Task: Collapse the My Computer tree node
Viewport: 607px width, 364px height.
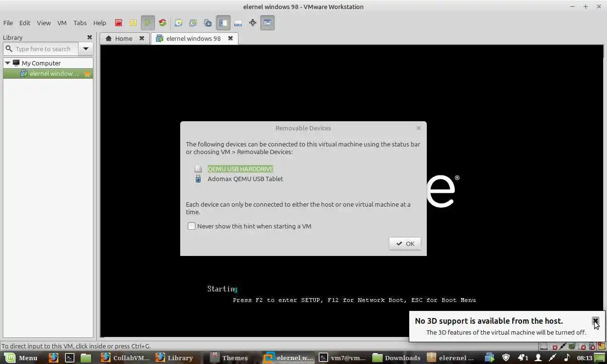Action: (8, 63)
